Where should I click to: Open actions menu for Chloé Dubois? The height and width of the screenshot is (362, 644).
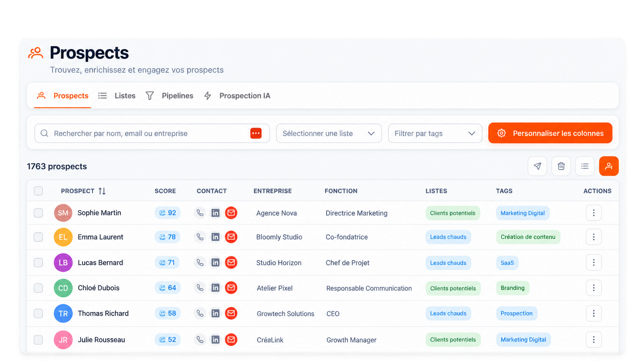coord(594,288)
